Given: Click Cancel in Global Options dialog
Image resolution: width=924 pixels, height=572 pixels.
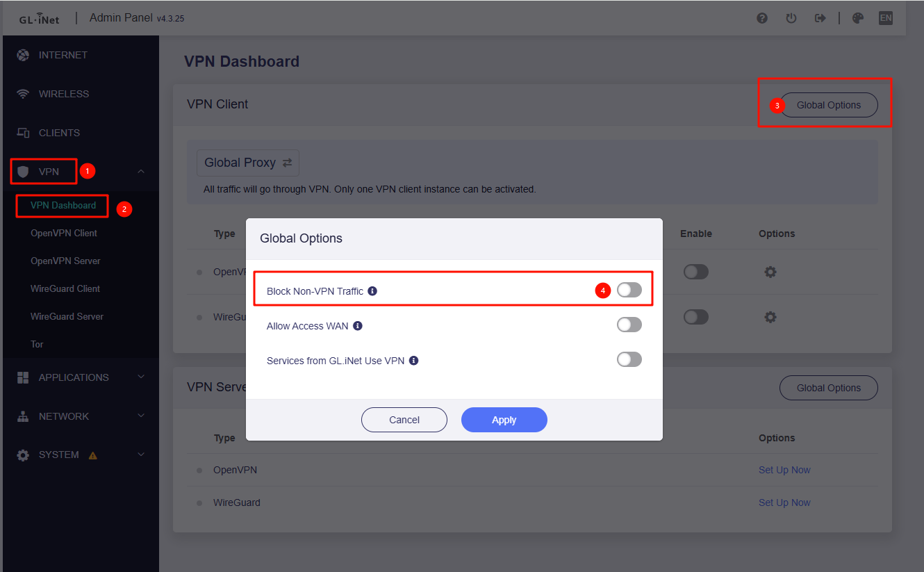Looking at the screenshot, I should 404,420.
